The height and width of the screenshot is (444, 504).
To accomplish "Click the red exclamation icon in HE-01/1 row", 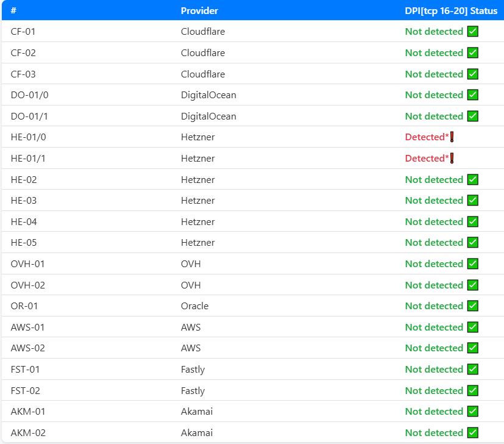I will coord(452,159).
